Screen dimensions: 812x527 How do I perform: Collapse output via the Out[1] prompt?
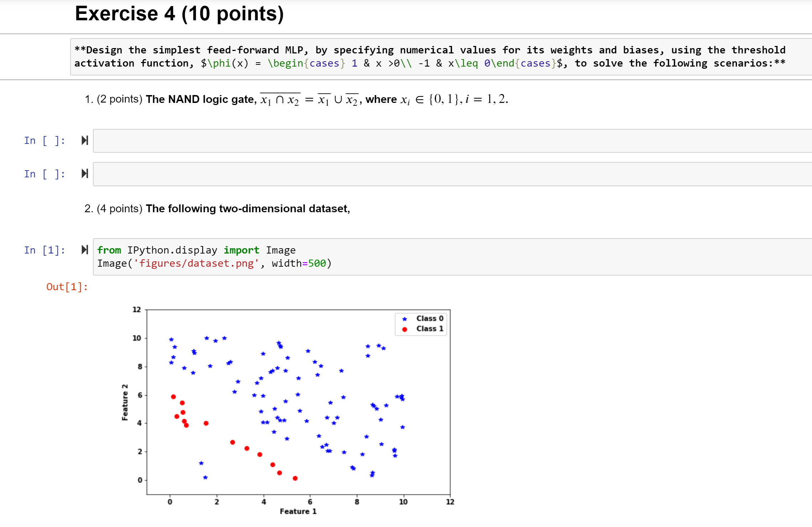point(67,287)
